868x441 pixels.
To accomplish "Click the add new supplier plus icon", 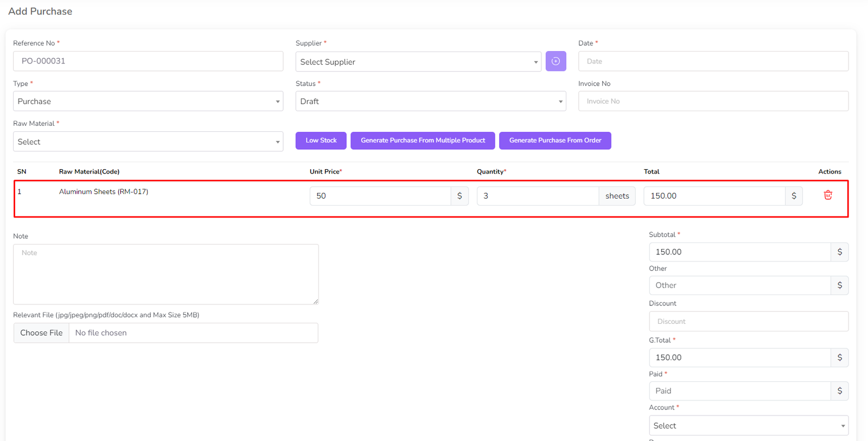I will (x=556, y=61).
